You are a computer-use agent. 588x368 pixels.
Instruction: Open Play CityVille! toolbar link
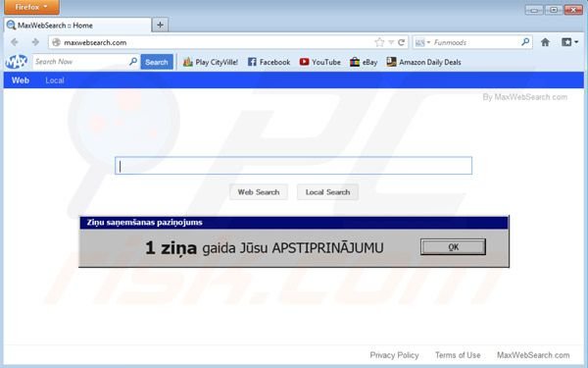pos(211,62)
